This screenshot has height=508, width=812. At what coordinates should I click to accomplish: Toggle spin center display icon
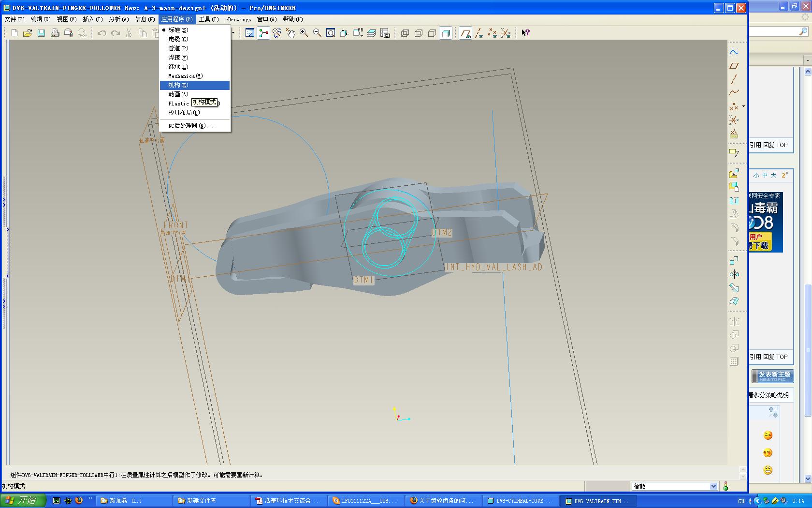263,33
